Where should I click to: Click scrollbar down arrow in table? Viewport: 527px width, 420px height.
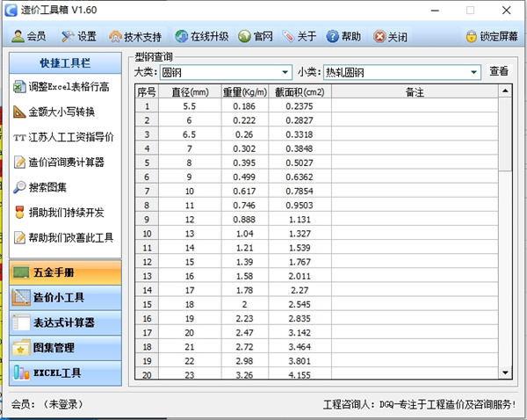click(x=505, y=373)
